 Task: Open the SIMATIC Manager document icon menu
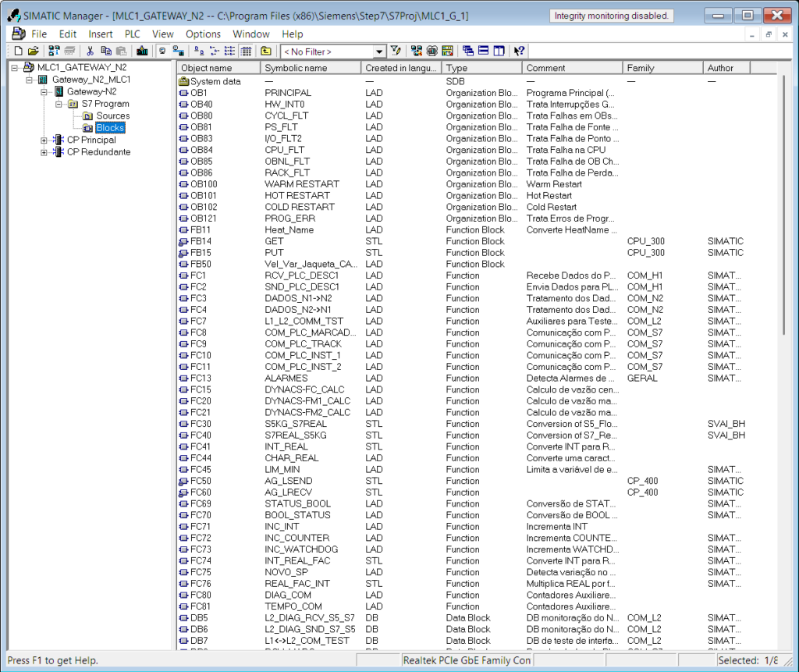[19, 34]
